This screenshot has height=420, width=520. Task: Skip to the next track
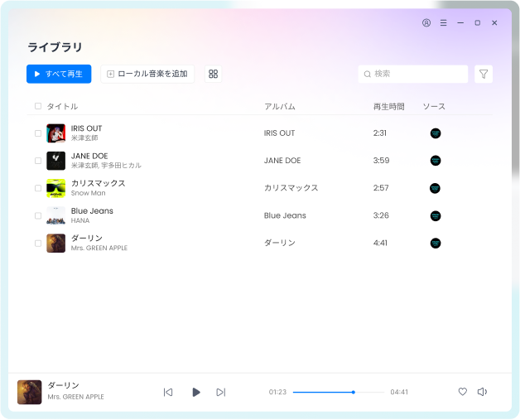(220, 392)
